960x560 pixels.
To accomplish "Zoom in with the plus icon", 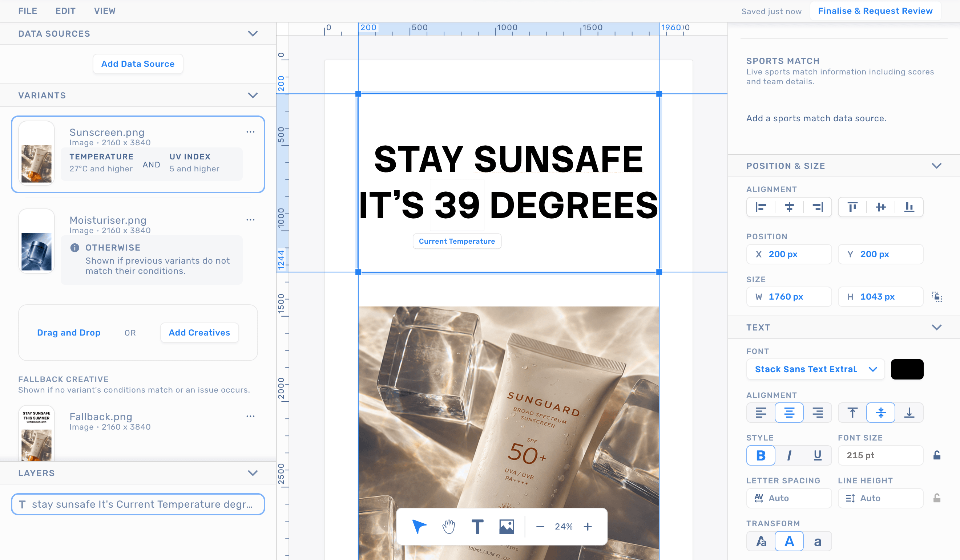I will click(588, 527).
